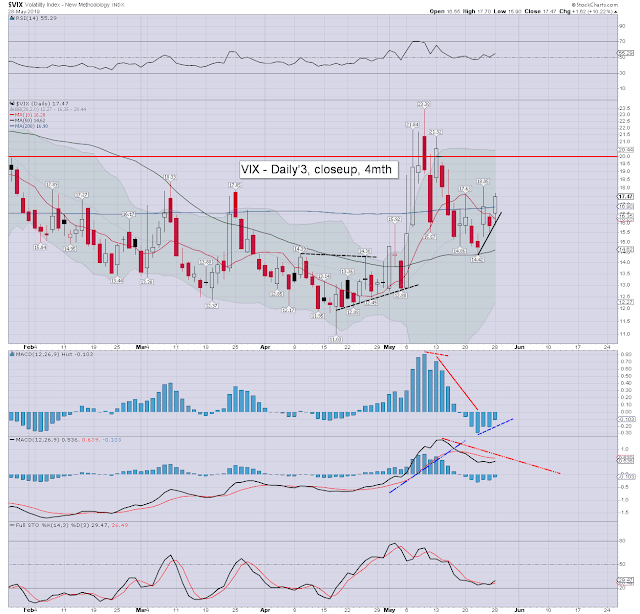
Task: Click the Close 17.47 value in header
Action: click(x=540, y=11)
